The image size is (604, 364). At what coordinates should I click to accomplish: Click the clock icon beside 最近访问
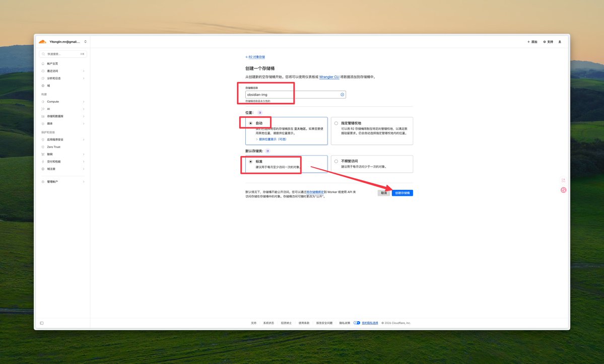[x=43, y=71]
